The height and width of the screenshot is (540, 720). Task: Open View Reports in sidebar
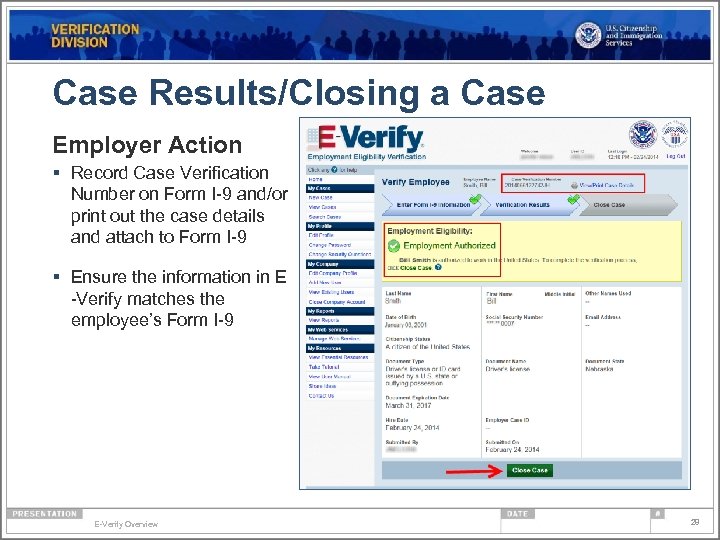324,320
